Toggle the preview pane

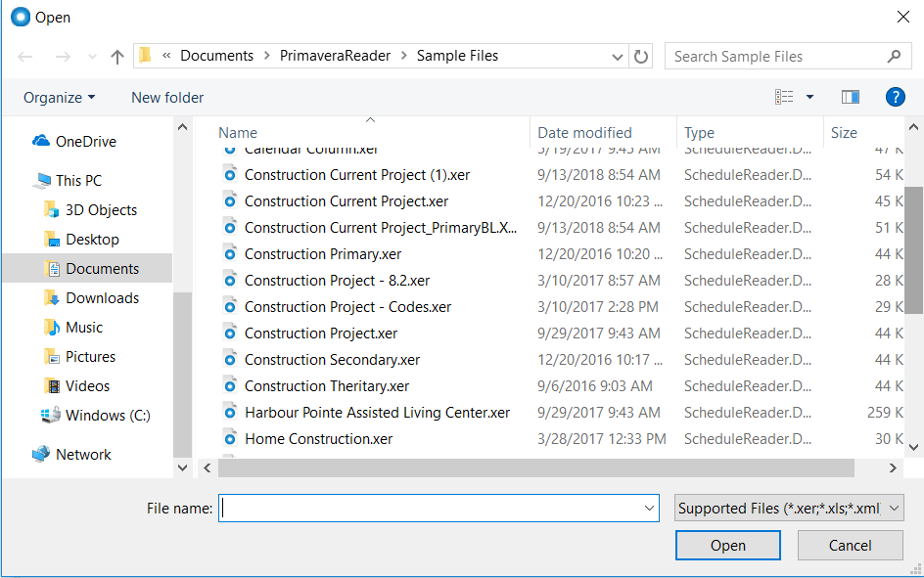click(x=850, y=97)
